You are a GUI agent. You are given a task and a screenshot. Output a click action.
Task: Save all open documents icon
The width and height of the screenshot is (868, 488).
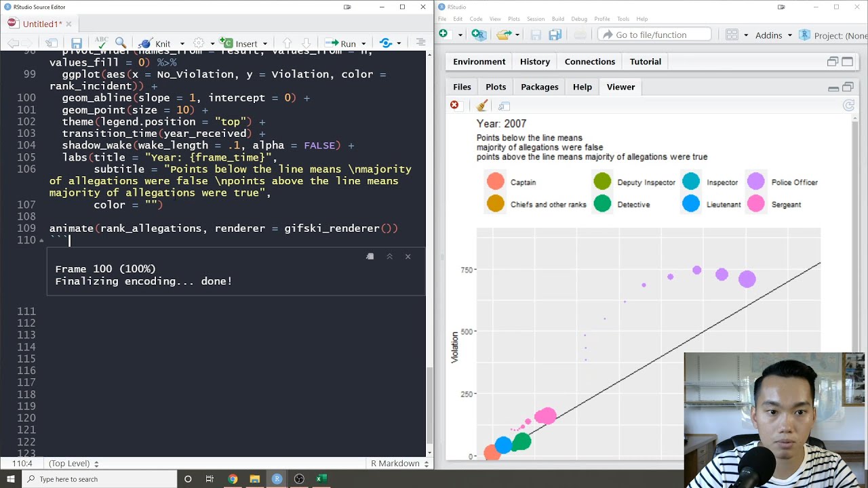coord(555,35)
